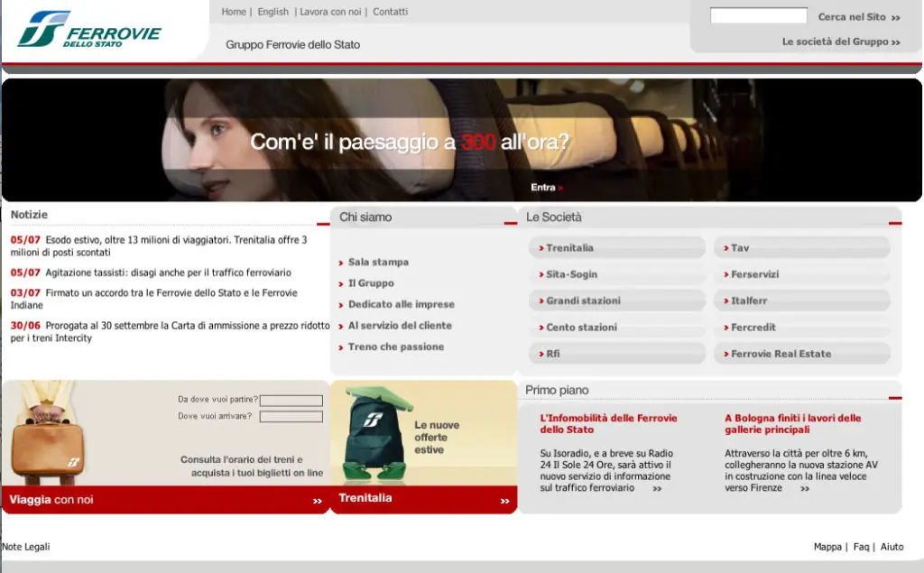Open the Contatti page
Viewport: 924px width, 573px height.
click(390, 12)
